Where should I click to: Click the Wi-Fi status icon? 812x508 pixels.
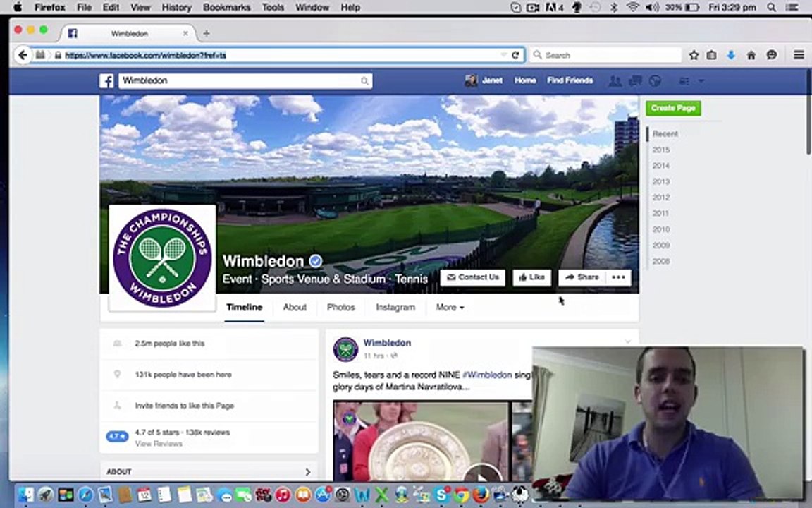coord(632,7)
